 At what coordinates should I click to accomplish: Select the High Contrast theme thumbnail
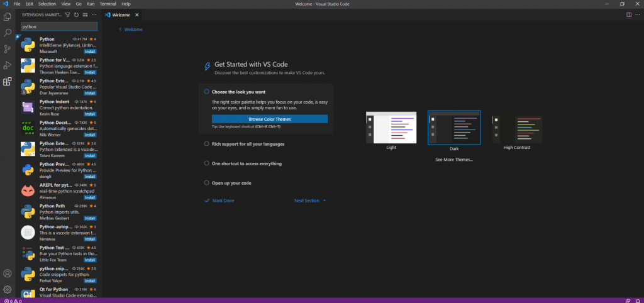coord(517,129)
